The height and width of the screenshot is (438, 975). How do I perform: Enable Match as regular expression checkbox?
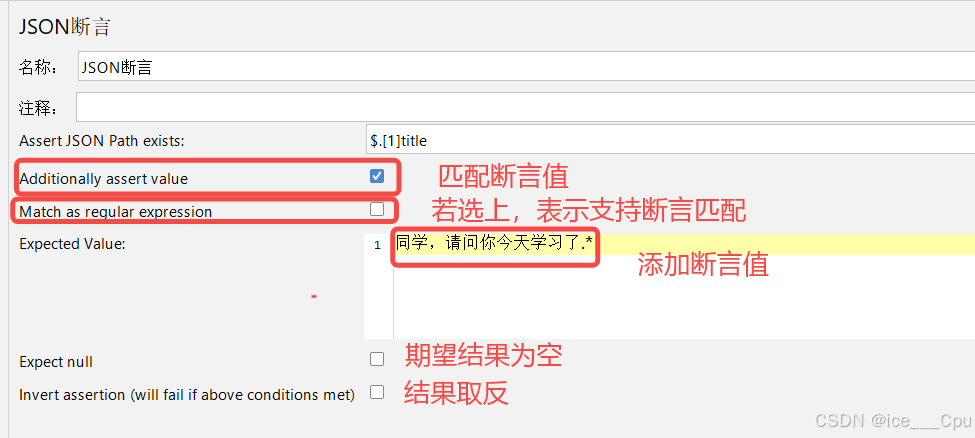[377, 209]
